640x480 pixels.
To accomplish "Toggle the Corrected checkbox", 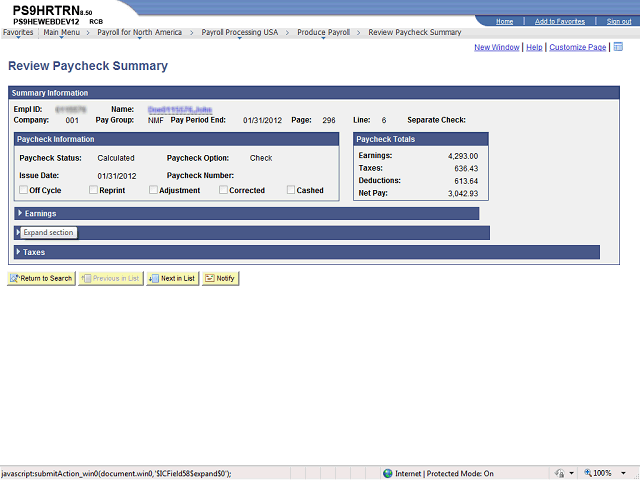I will point(223,190).
